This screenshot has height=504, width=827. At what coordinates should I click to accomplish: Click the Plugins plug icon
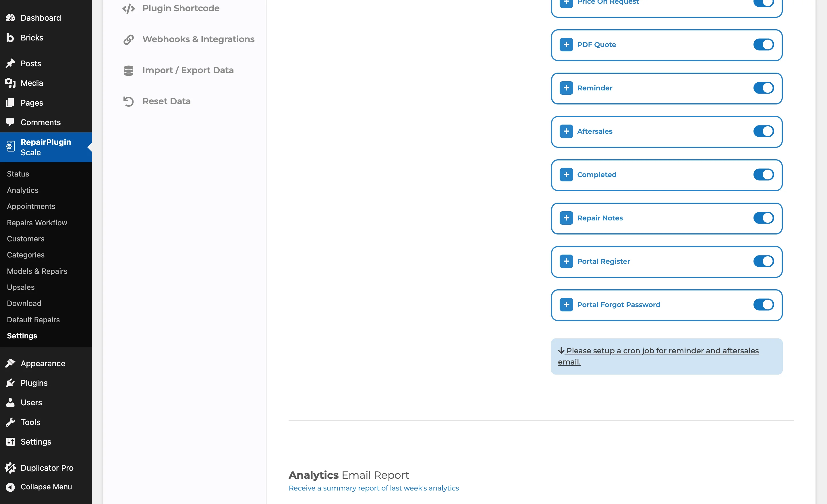10,383
